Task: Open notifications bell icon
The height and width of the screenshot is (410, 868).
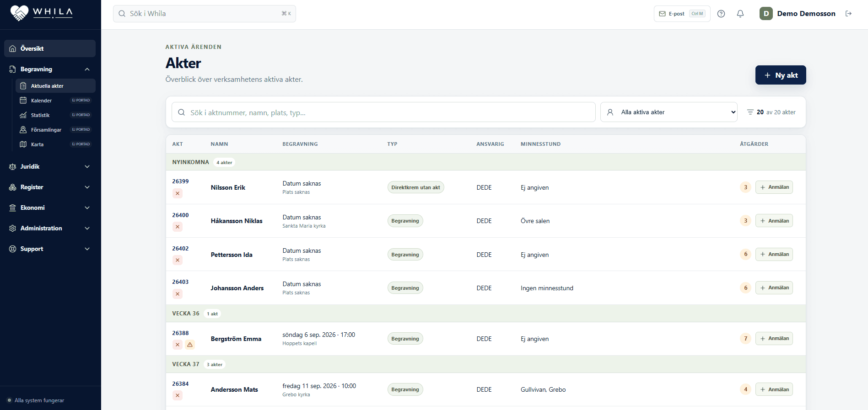Action: click(x=740, y=14)
